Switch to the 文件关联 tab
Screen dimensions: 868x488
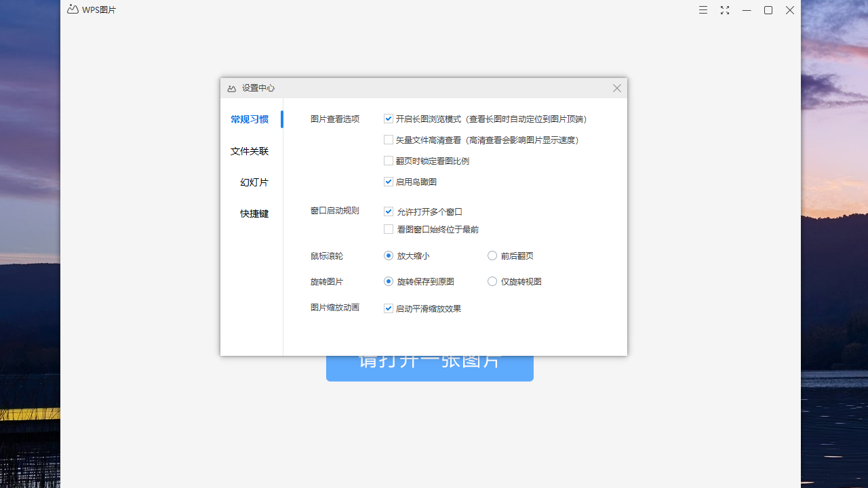(250, 150)
